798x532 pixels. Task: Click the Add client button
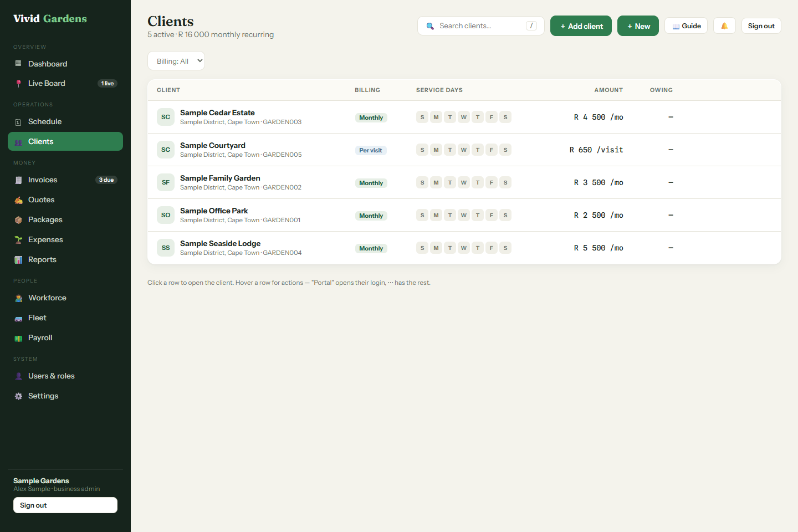581,26
